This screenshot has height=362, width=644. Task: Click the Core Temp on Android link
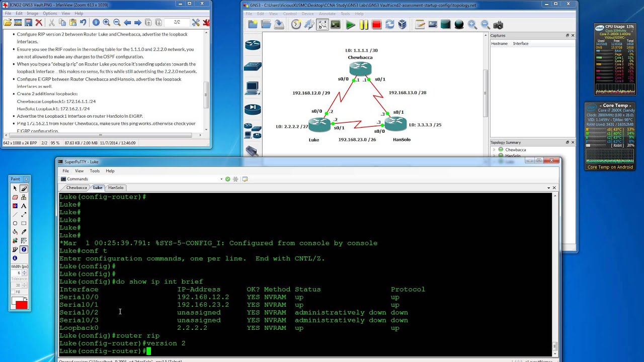tap(610, 167)
